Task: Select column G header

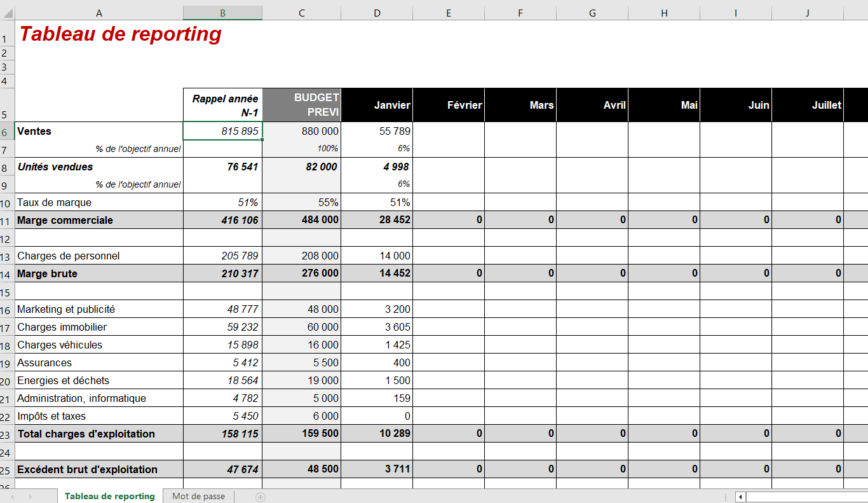Action: [592, 13]
